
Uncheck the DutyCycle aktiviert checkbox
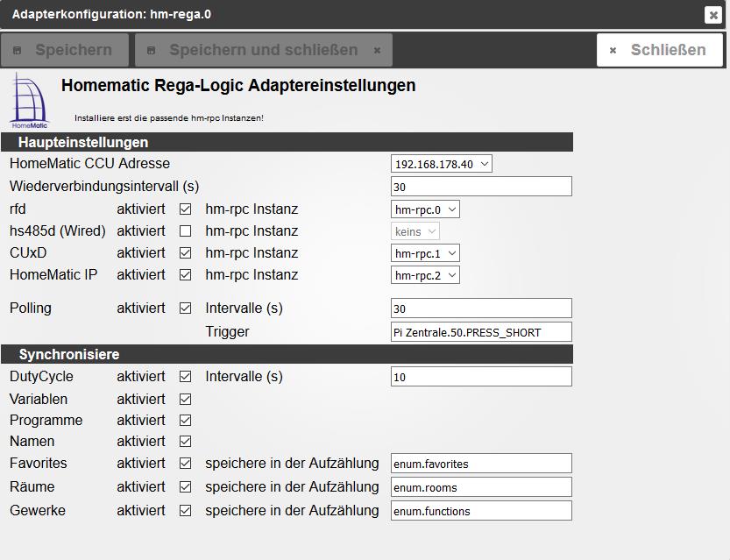185,377
